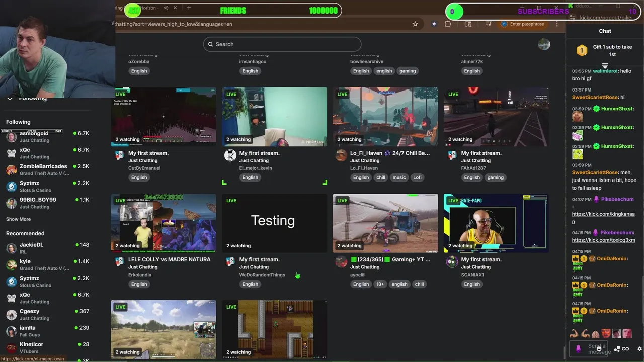Image resolution: width=644 pixels, height=362 pixels.
Task: Select the music tag under Lo_Fi_Haven
Action: coord(399,177)
